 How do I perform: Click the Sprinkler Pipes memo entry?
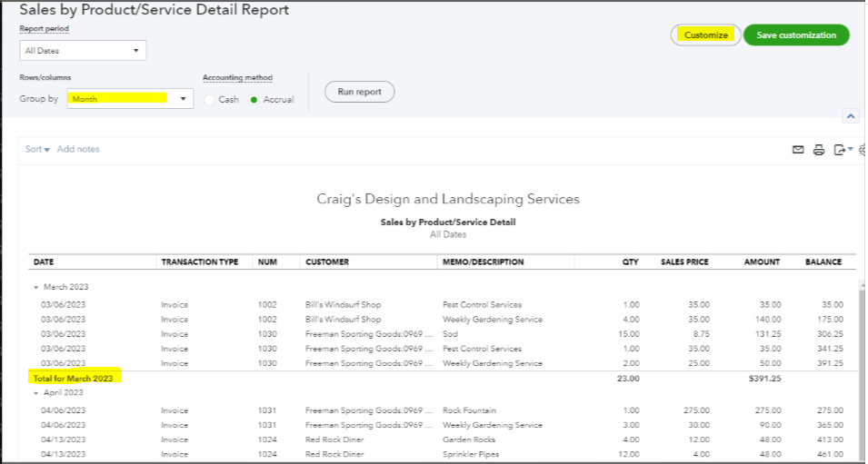[471, 454]
